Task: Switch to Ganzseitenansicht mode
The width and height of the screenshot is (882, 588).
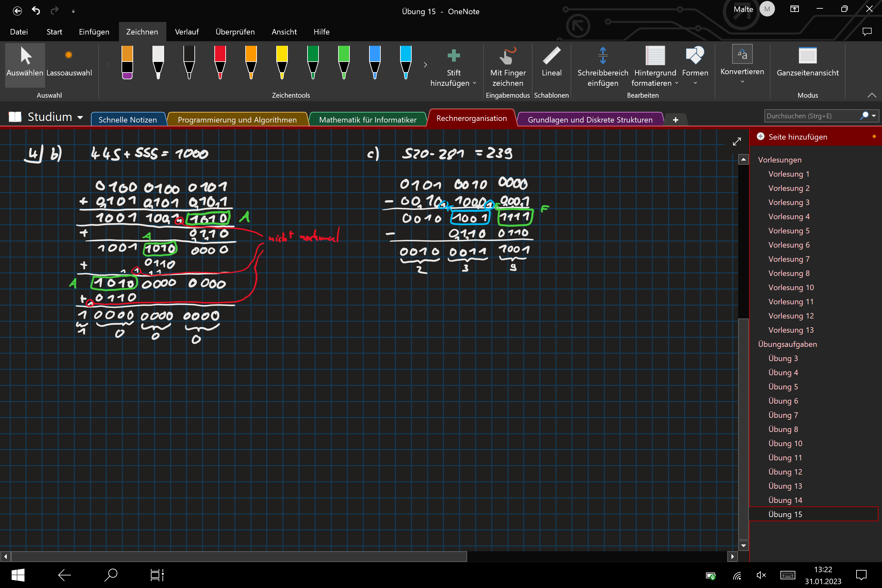Action: click(x=808, y=62)
